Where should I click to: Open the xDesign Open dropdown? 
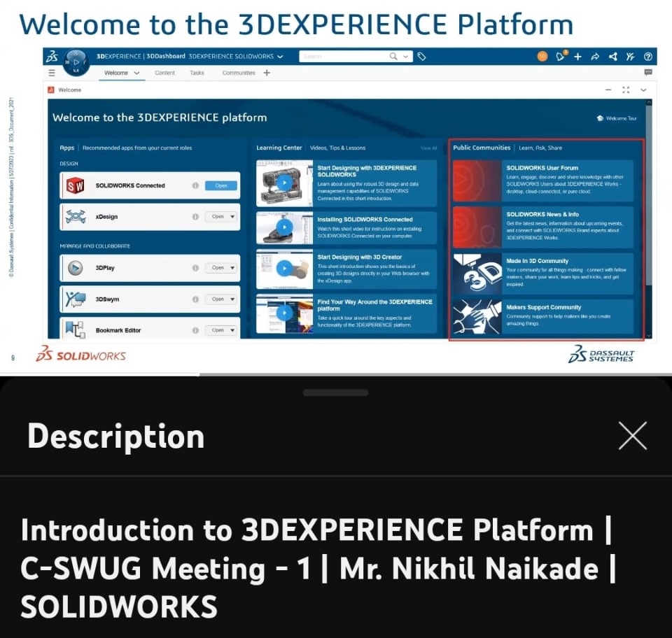232,217
